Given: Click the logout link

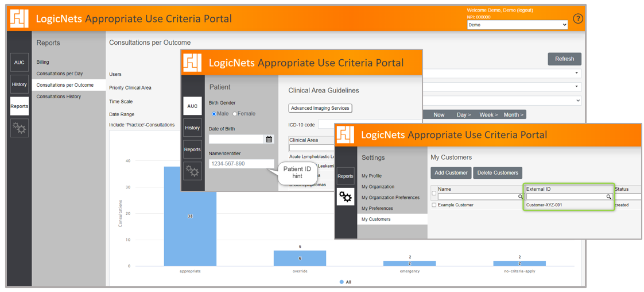Looking at the screenshot, I should (x=523, y=10).
